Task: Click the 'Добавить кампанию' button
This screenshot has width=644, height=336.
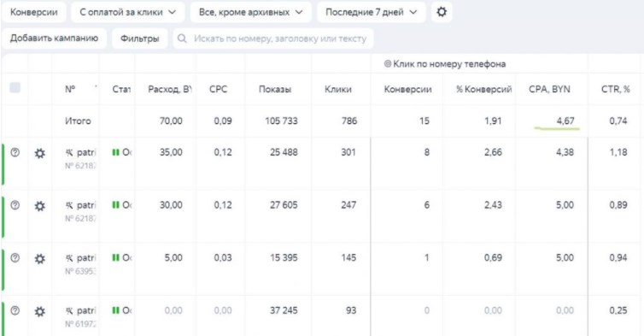Action: [54, 38]
